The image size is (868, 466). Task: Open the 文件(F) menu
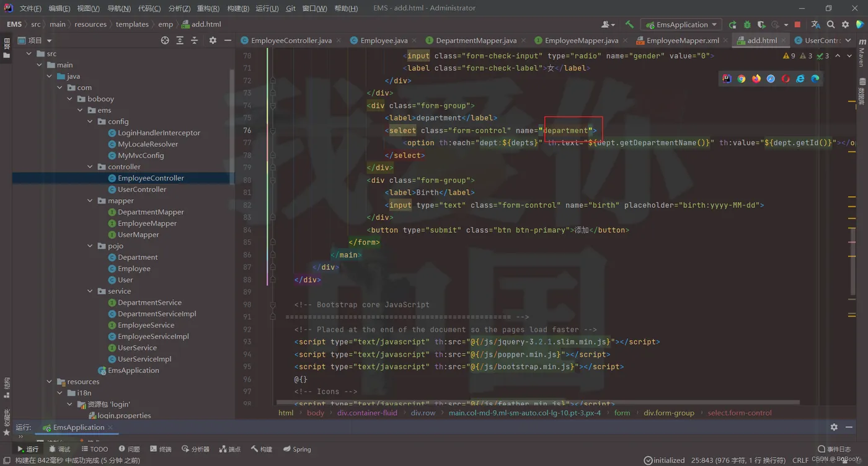(30, 8)
